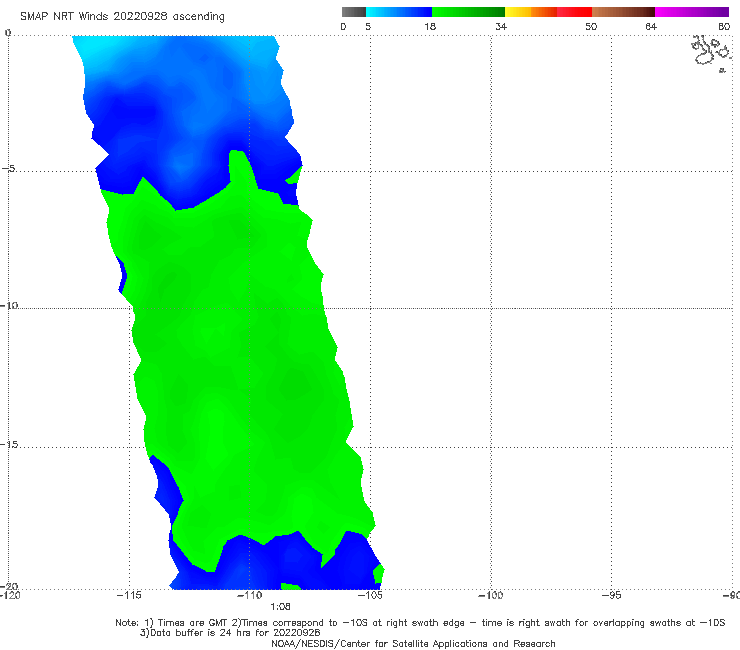Click the longitude label '-105'
This screenshot has height=650, width=740.
click(x=370, y=595)
